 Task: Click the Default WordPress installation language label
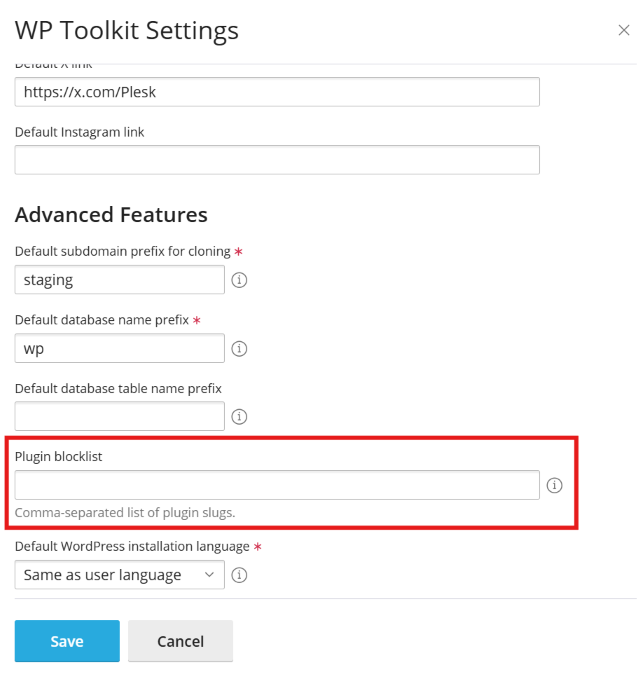[131, 546]
